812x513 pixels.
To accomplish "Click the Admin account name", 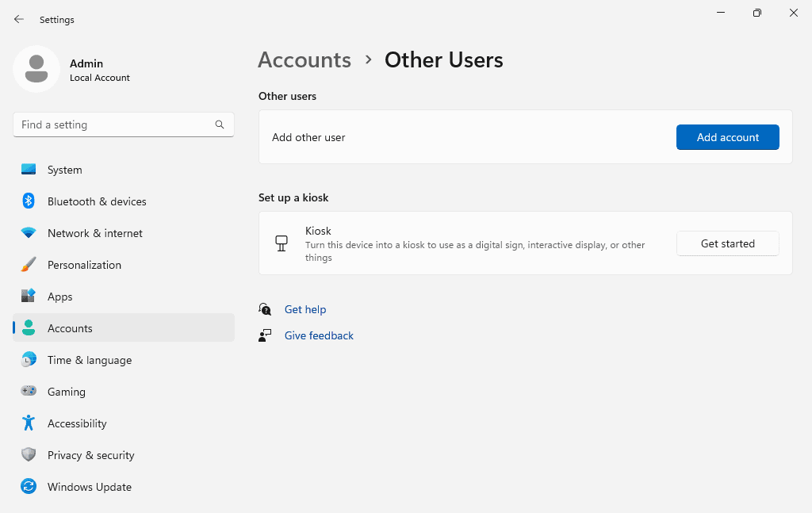I will 86,63.
